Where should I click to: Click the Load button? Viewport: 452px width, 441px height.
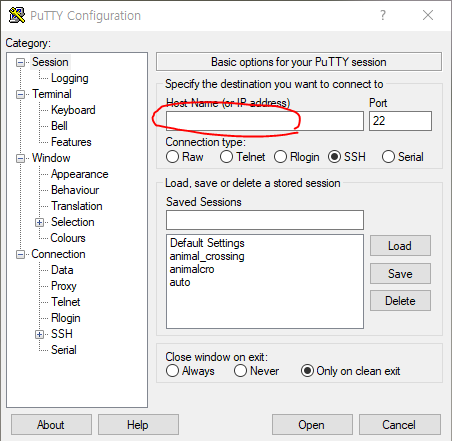(400, 246)
